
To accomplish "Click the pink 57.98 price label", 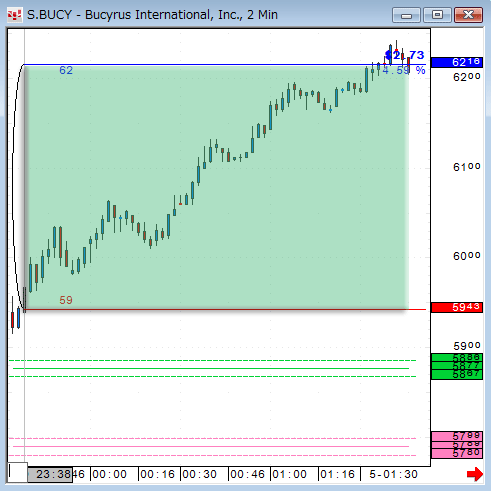I will click(457, 436).
